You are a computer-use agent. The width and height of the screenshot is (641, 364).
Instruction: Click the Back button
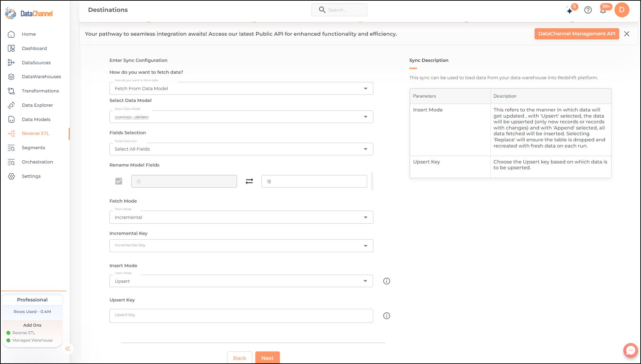pyautogui.click(x=240, y=358)
